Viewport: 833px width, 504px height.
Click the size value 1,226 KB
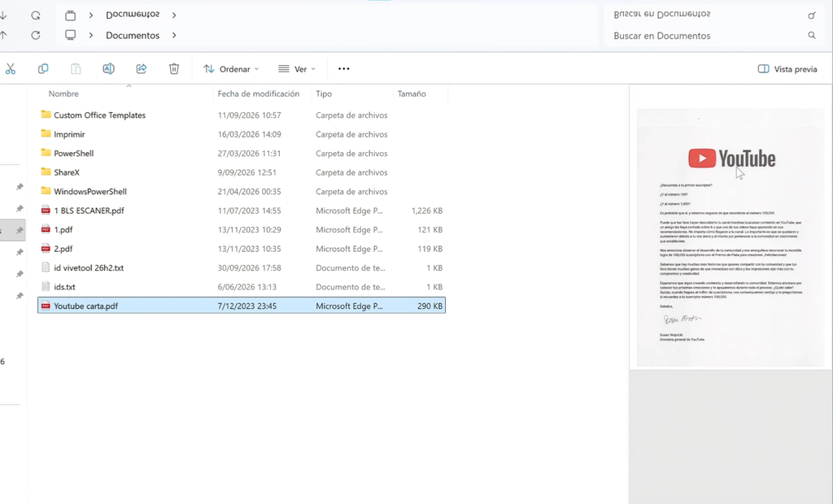(427, 211)
